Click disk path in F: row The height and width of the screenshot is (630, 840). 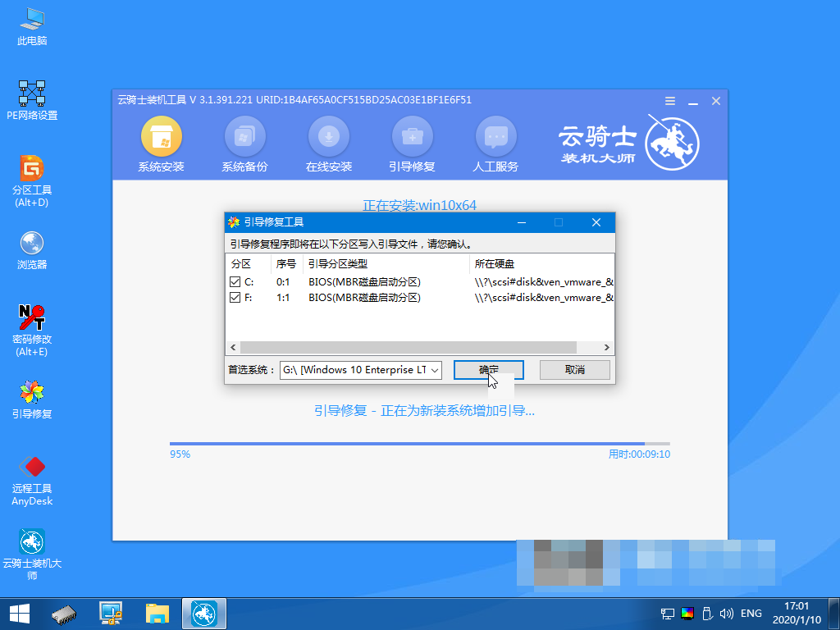[544, 297]
